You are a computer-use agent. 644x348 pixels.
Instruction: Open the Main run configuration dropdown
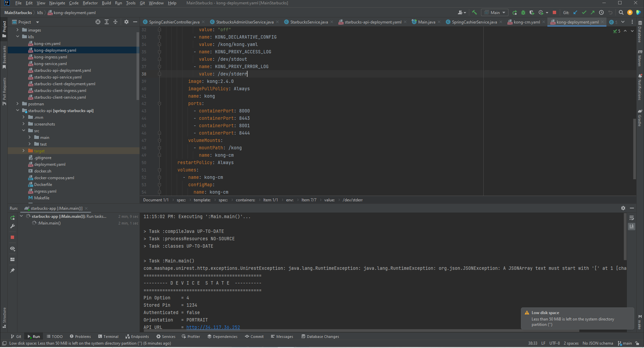(494, 12)
